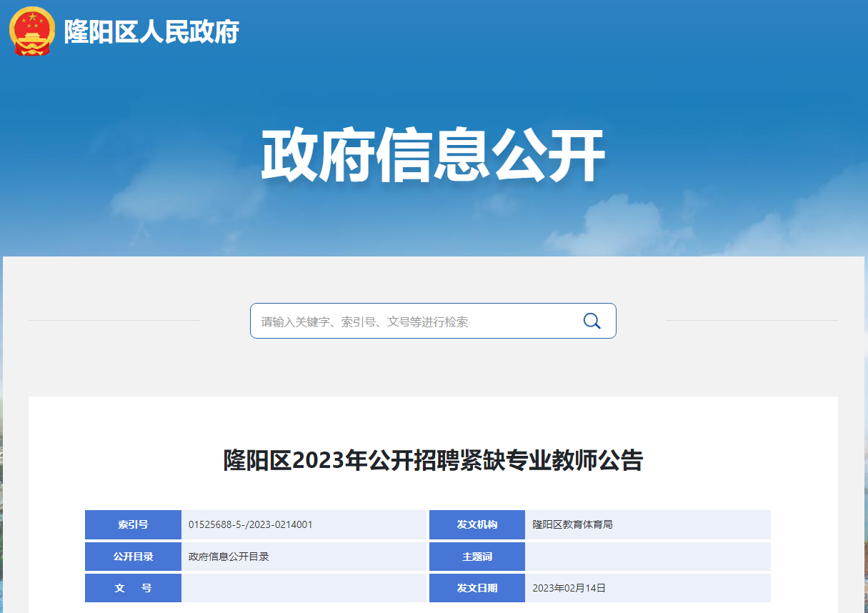Click the 公开目录 label cell
The width and height of the screenshot is (868, 613).
[133, 557]
